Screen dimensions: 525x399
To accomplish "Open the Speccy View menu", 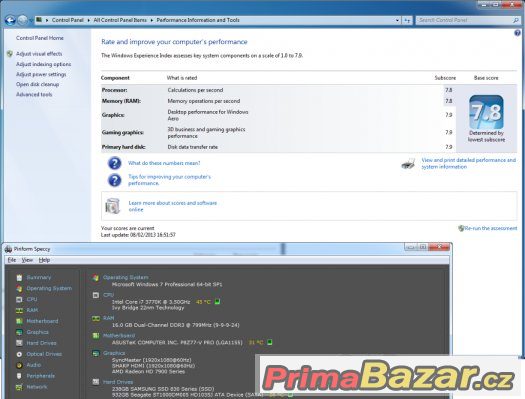I will 27,260.
